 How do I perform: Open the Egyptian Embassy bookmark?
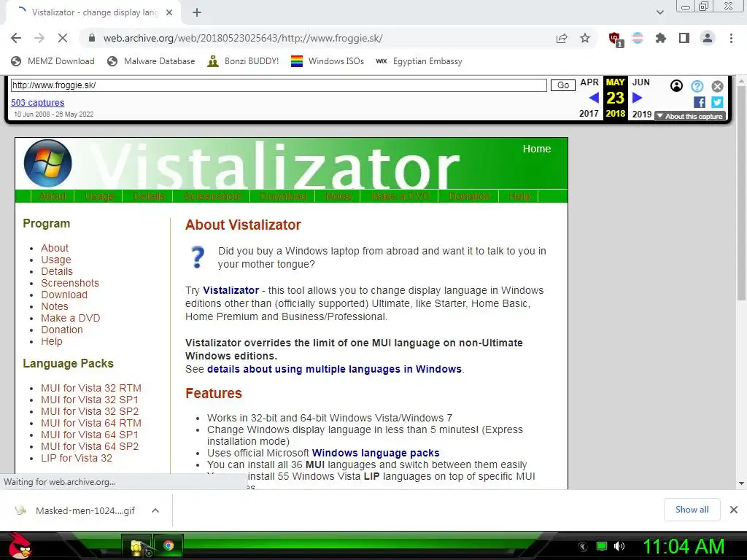pos(419,61)
